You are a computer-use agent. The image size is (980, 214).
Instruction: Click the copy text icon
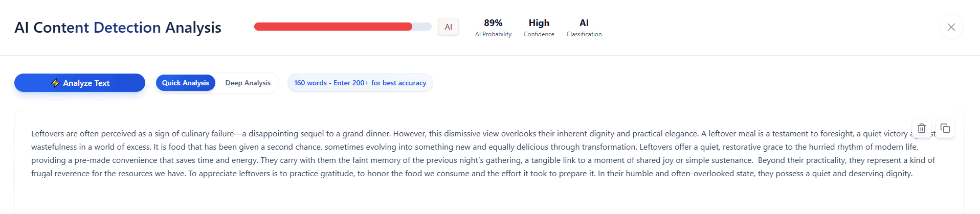tap(945, 128)
